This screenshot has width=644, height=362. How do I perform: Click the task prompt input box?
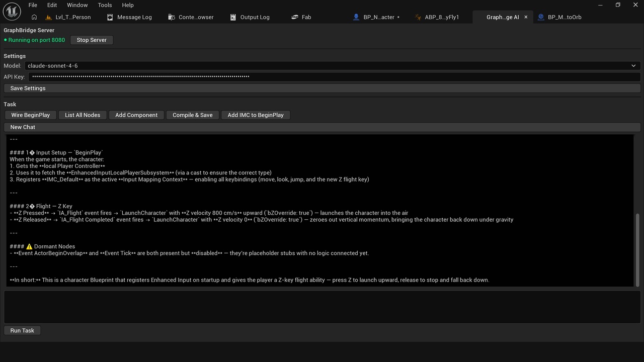[322, 307]
